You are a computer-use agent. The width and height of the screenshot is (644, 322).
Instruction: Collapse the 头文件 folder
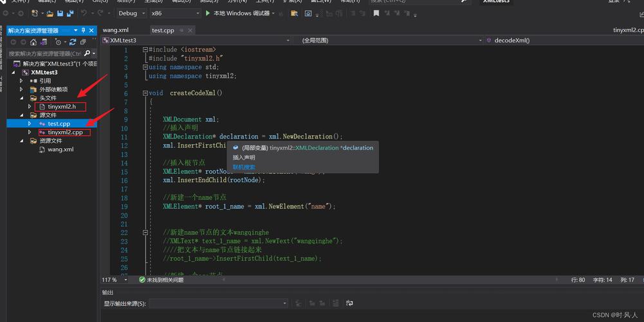point(21,98)
